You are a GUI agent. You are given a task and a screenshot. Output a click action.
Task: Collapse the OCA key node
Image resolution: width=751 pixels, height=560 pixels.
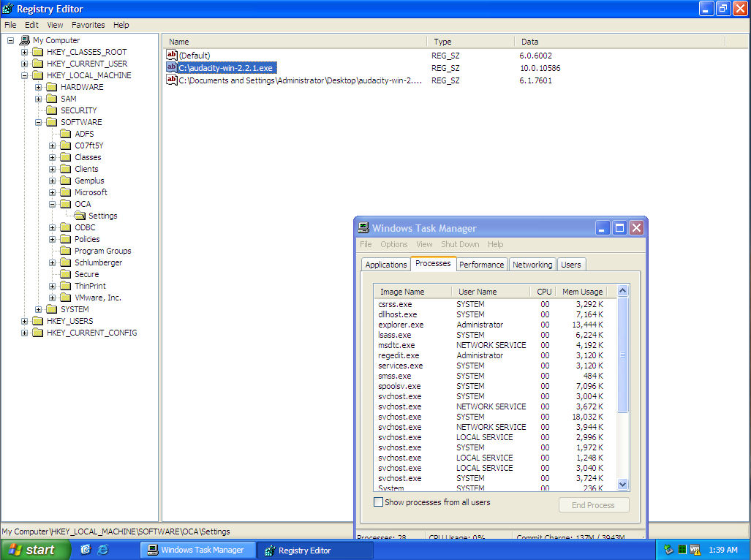point(52,205)
